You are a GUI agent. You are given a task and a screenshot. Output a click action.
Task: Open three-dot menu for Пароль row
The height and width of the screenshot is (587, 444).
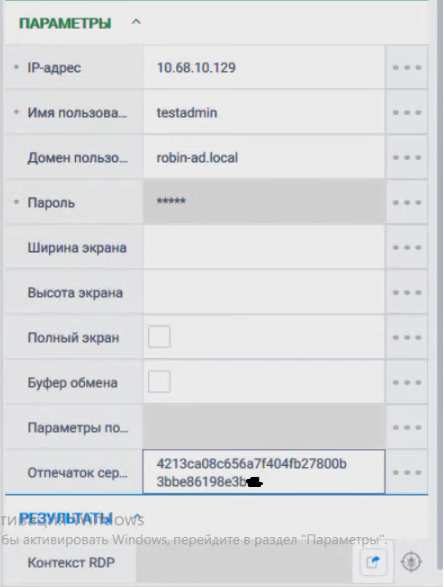click(407, 203)
